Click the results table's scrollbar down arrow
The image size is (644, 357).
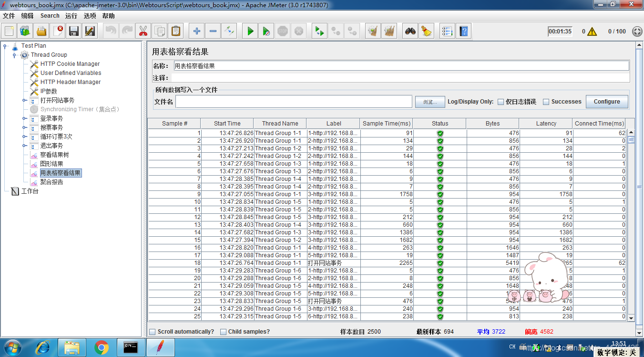pos(631,318)
